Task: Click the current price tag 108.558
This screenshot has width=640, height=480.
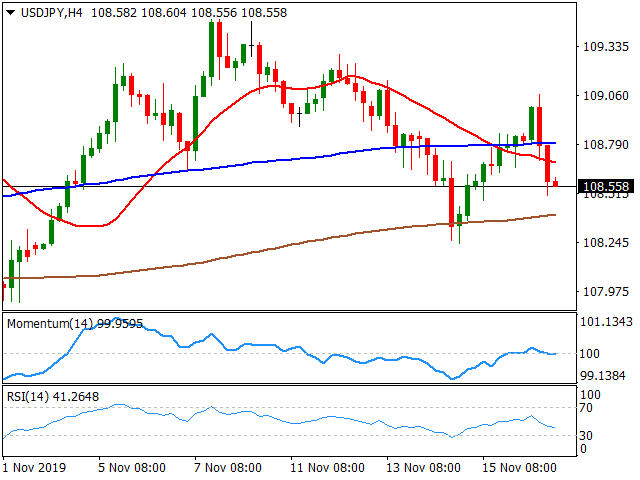Action: click(606, 187)
